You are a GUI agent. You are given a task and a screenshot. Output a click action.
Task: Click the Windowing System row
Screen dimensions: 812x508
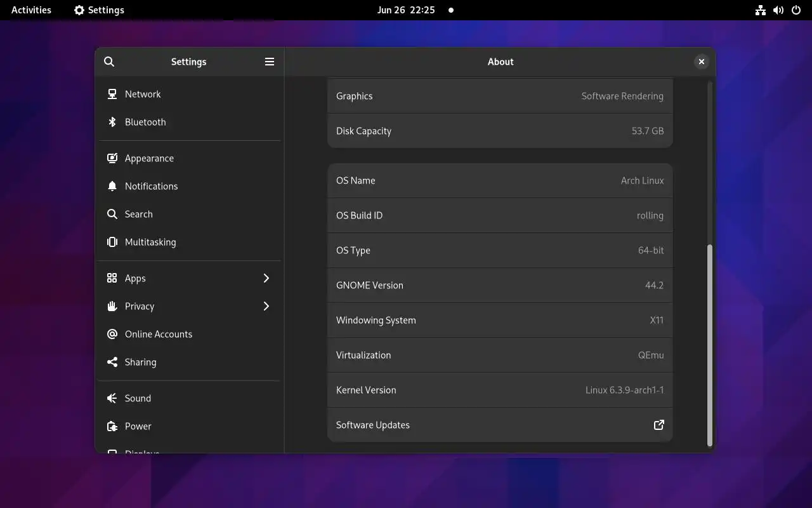point(500,320)
